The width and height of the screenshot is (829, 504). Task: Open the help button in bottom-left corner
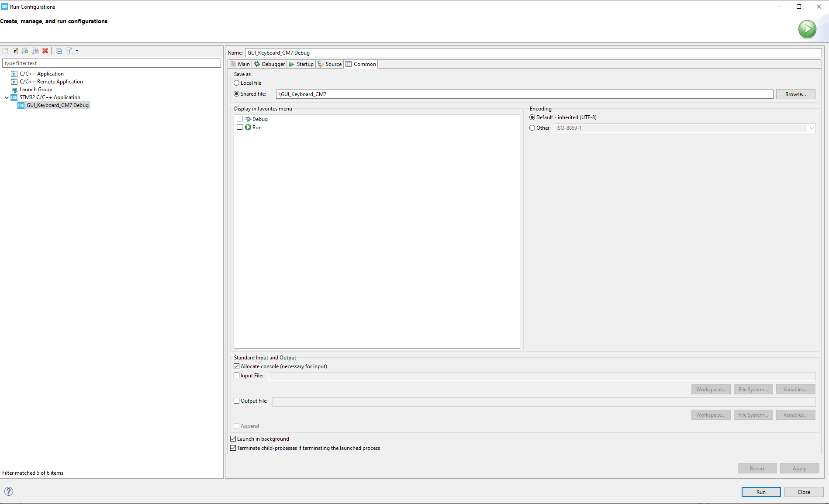[8, 491]
